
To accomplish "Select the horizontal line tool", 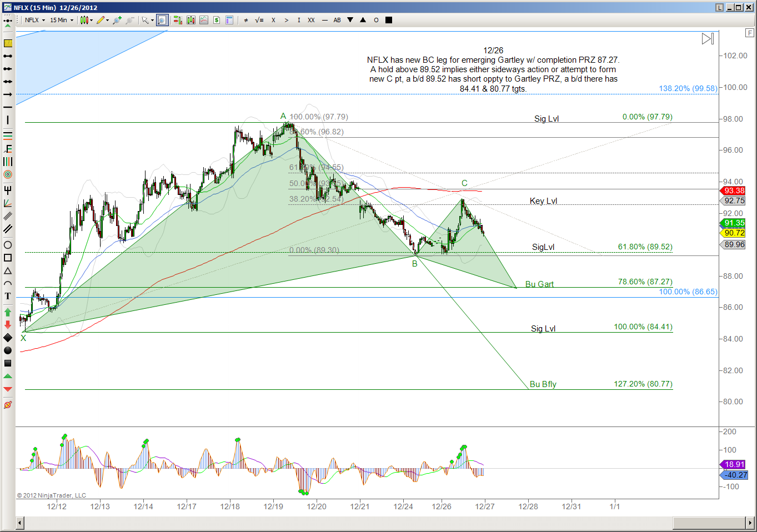I will tap(8, 107).
